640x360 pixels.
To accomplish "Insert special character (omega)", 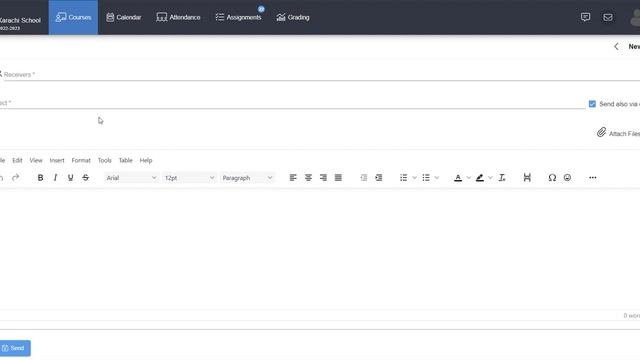I will click(x=552, y=178).
